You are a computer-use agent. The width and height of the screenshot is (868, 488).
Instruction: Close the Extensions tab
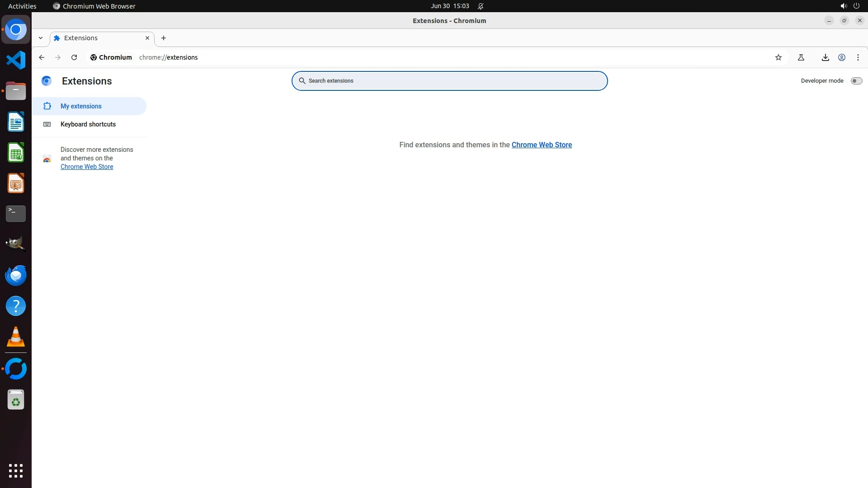(x=147, y=38)
